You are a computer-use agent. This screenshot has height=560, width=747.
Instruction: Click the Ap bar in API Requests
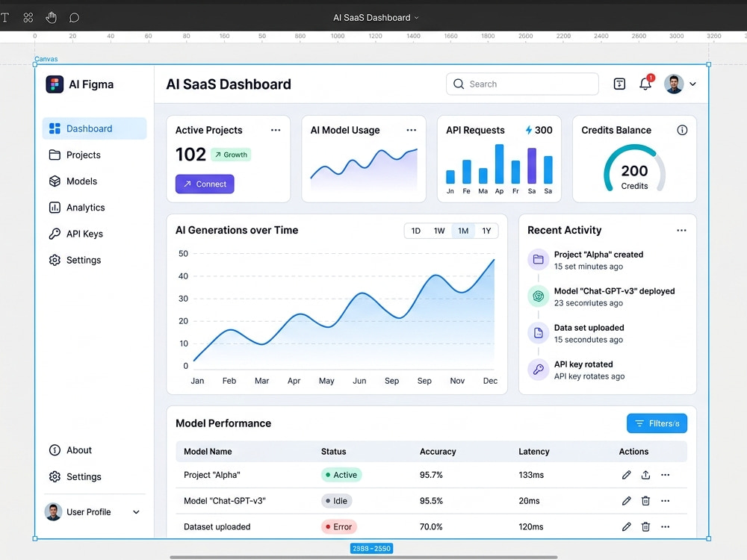click(x=499, y=164)
